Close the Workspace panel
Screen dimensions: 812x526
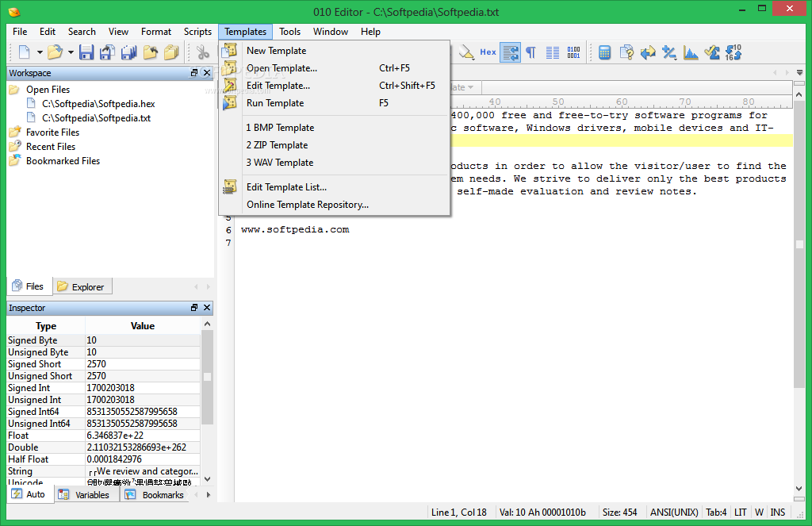tap(207, 72)
